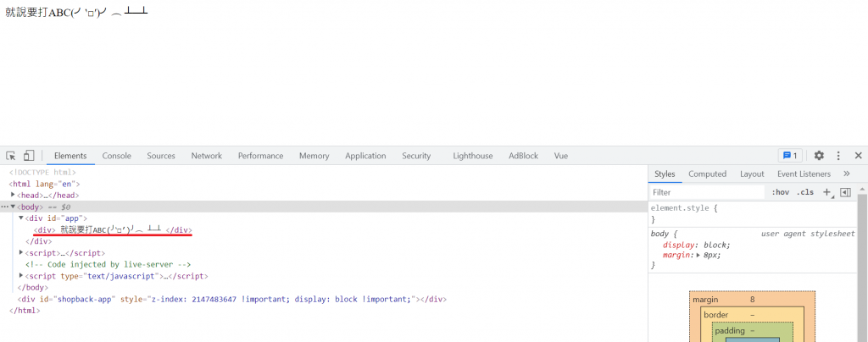Viewport: 868px width, 342px height.
Task: Click the new style rule plus icon
Action: point(827,192)
